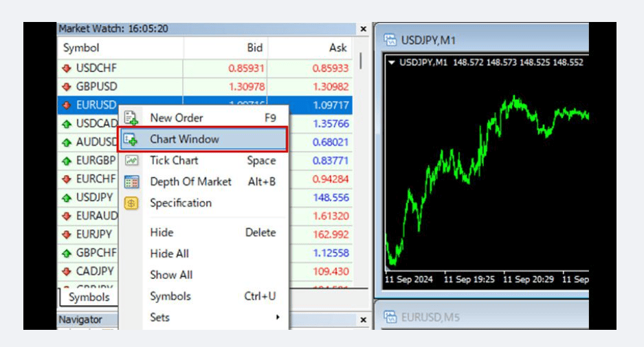
Task: Select Hide All from the context menu
Action: pos(169,254)
